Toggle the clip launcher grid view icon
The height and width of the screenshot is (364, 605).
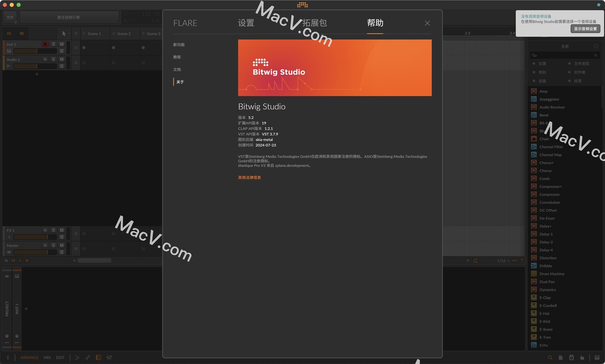coord(9,33)
